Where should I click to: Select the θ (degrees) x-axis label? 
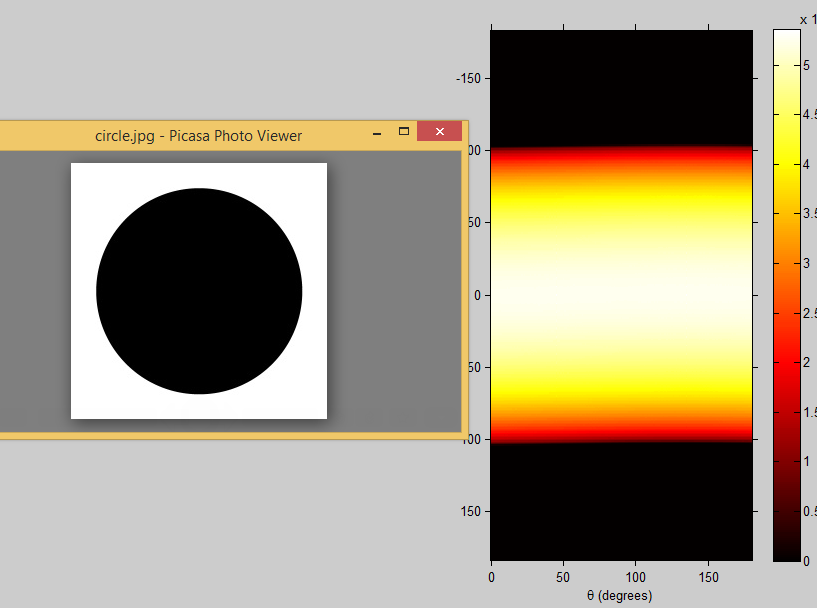pyautogui.click(x=620, y=596)
